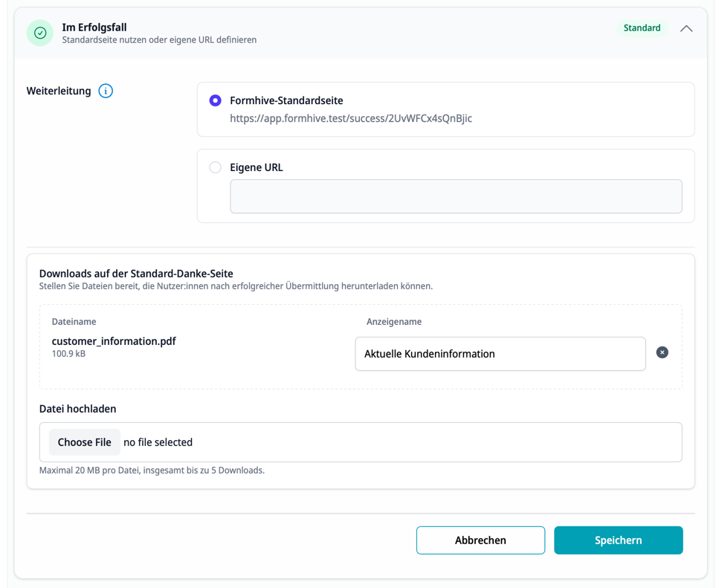This screenshot has width=719, height=588.
Task: Click the file name customer_information.pdf
Action: (114, 341)
